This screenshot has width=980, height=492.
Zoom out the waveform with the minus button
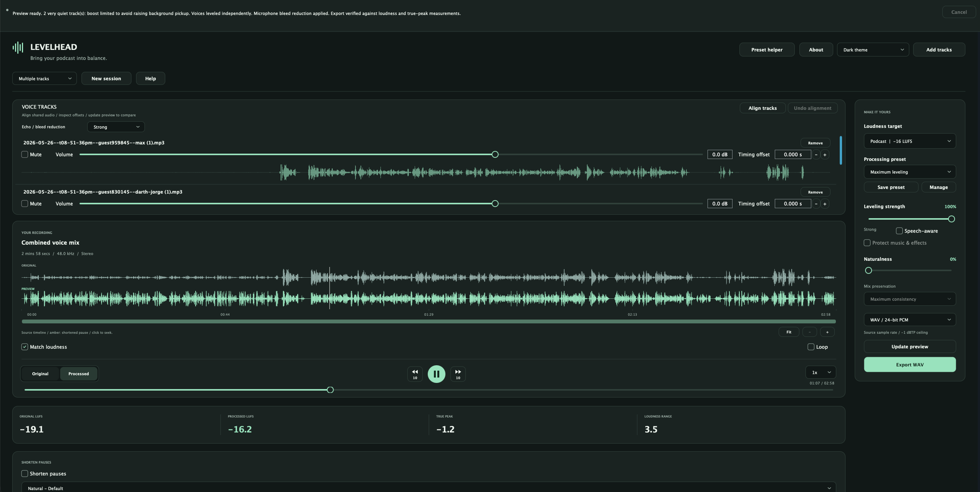pyautogui.click(x=809, y=332)
